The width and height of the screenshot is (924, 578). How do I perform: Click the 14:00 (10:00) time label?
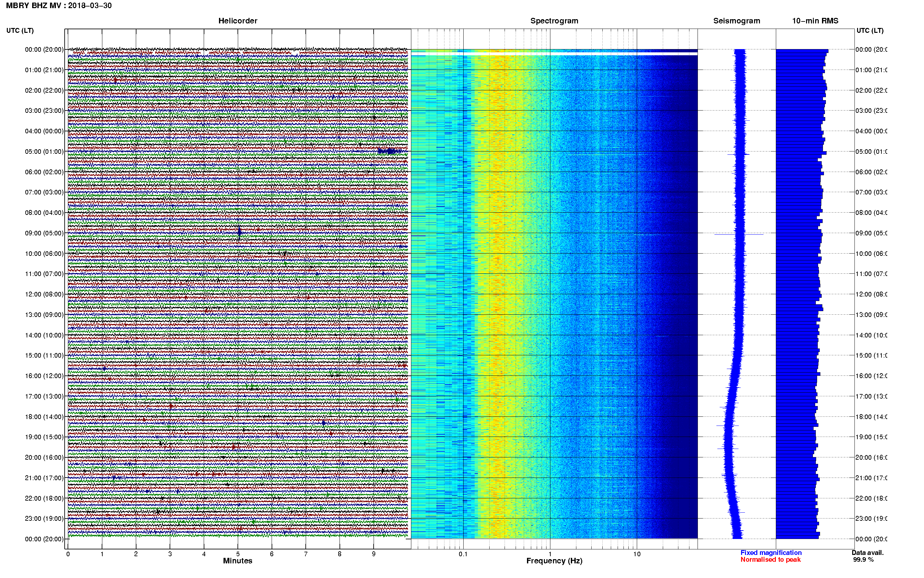pyautogui.click(x=44, y=335)
